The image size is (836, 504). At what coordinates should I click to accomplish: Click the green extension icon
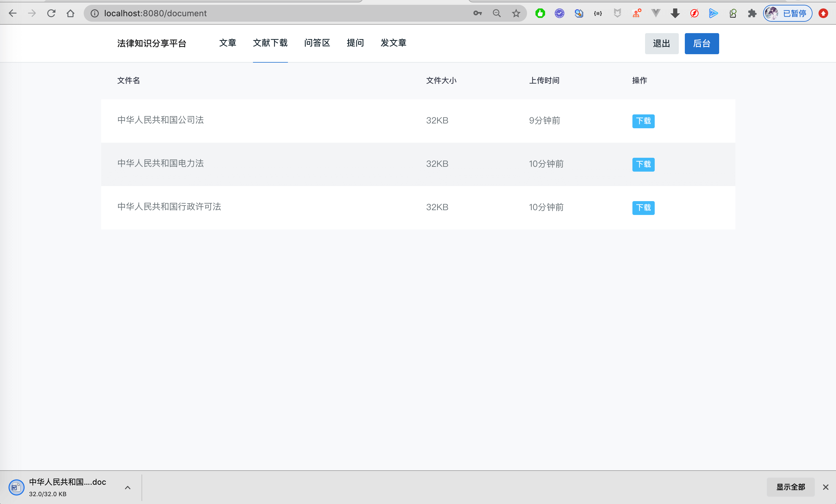tap(540, 13)
